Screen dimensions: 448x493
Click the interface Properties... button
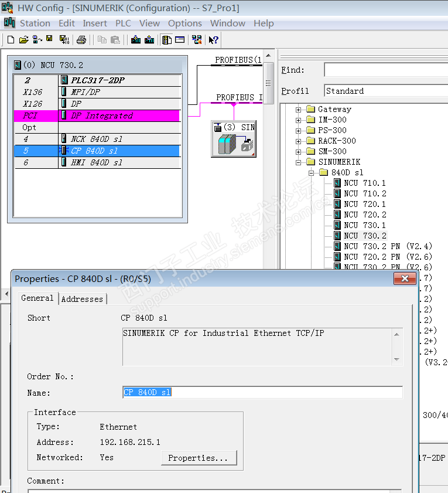[x=199, y=458]
